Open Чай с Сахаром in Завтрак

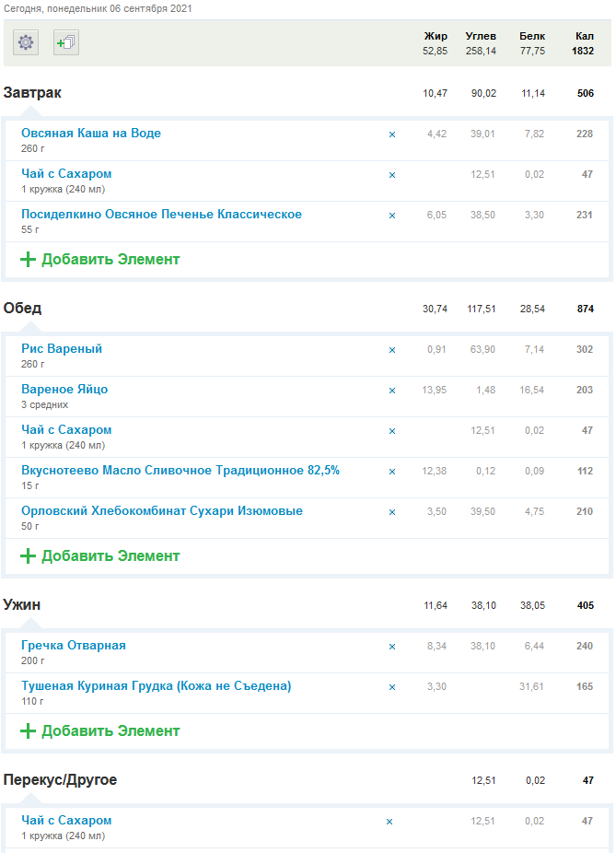click(66, 174)
